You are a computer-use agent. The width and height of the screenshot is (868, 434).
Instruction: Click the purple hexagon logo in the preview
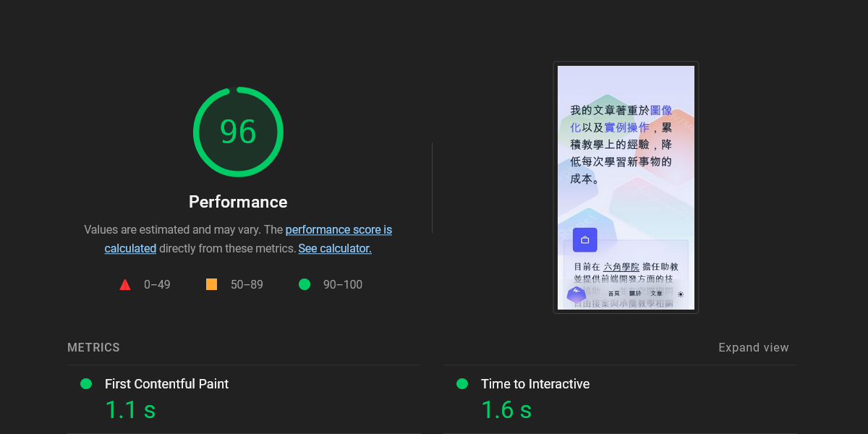pos(576,294)
